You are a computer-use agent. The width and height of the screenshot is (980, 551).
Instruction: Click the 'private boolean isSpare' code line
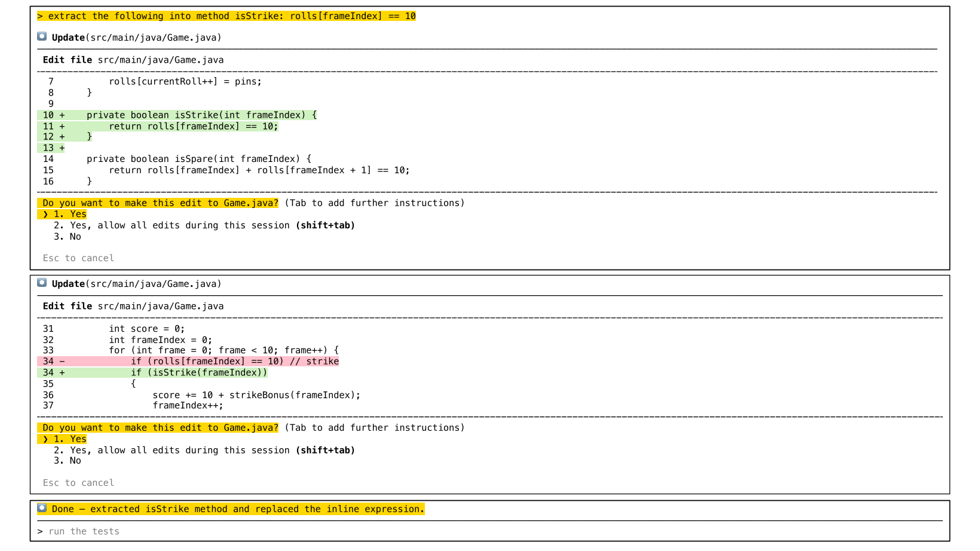pos(199,159)
